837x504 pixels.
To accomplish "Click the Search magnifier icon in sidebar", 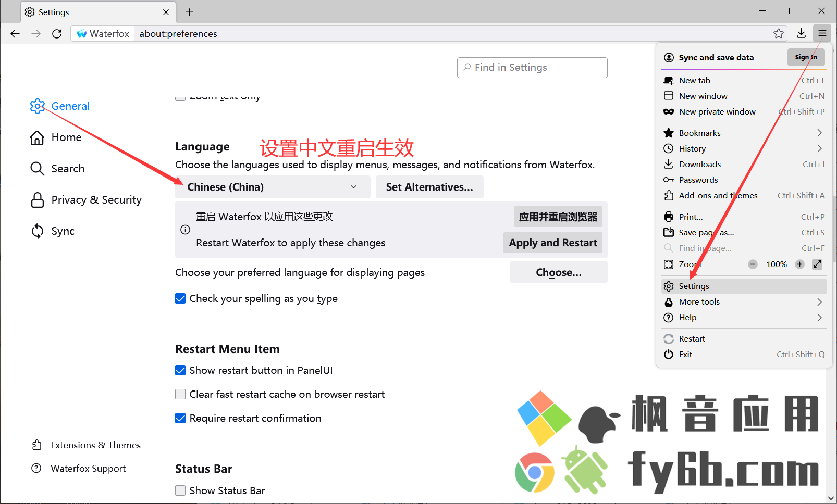I will (x=37, y=169).
